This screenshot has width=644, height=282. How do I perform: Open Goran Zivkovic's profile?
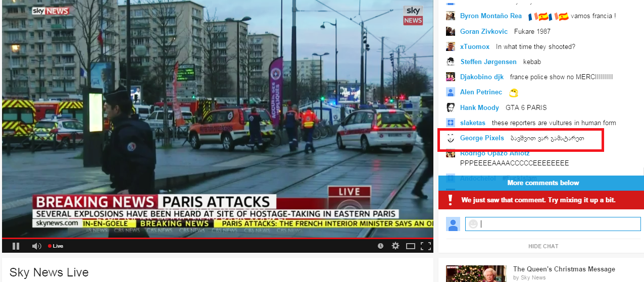[x=484, y=31]
